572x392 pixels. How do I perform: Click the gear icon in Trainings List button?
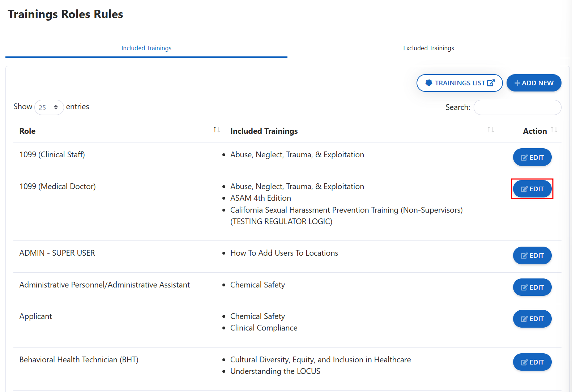tap(429, 83)
